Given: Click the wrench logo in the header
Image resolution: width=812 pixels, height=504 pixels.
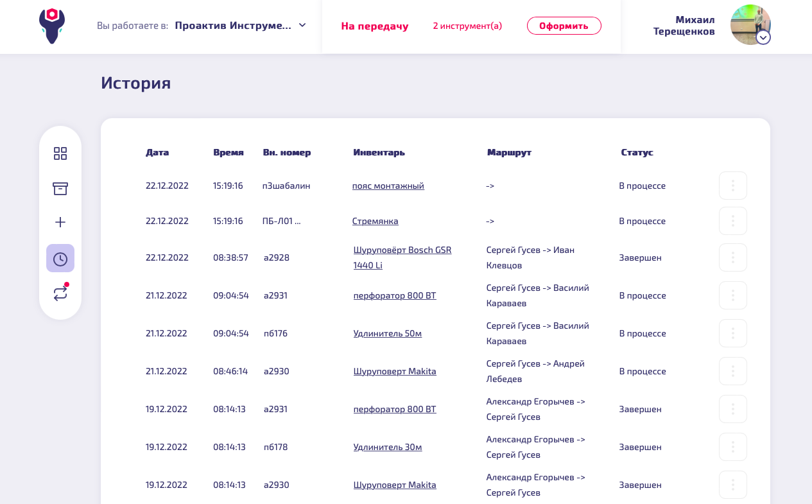Looking at the screenshot, I should pyautogui.click(x=52, y=26).
